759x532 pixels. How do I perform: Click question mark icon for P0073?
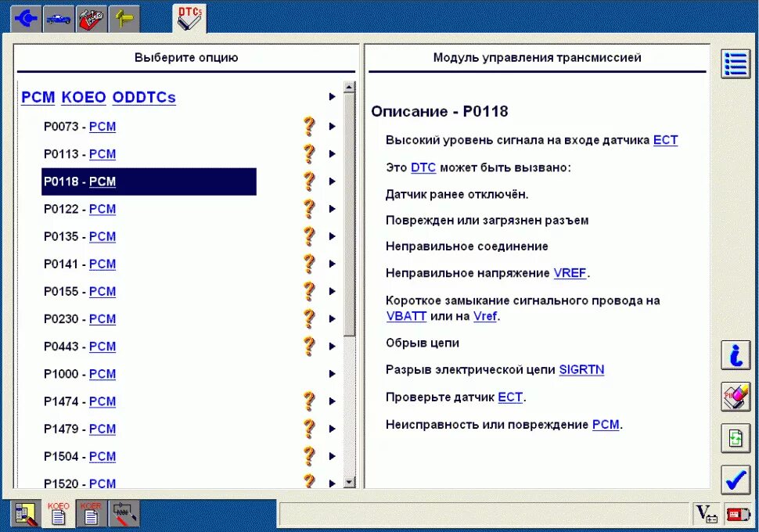click(309, 126)
